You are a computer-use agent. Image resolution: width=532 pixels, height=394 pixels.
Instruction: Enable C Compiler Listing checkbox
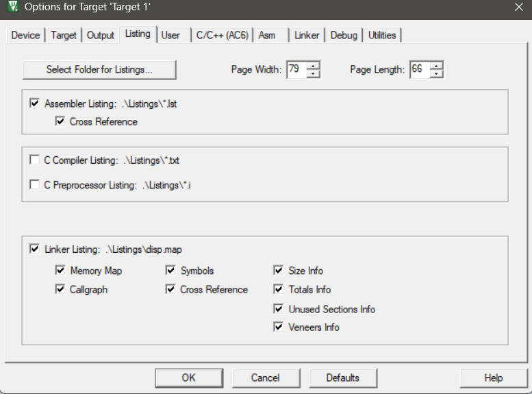[x=35, y=160]
